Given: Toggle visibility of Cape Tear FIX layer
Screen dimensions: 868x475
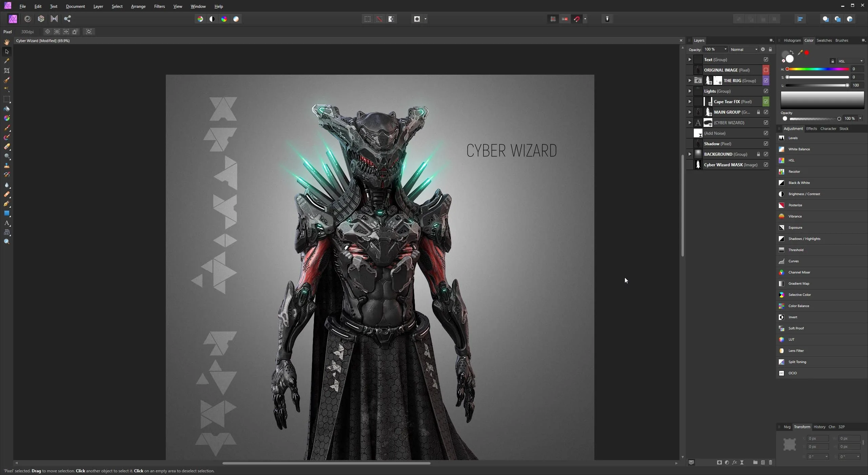Looking at the screenshot, I should tap(766, 101).
